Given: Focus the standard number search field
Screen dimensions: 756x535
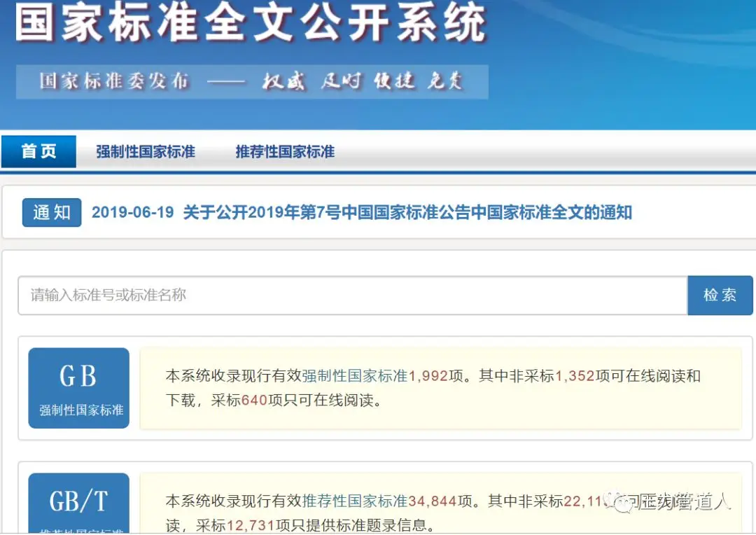Looking at the screenshot, I should click(x=352, y=296).
